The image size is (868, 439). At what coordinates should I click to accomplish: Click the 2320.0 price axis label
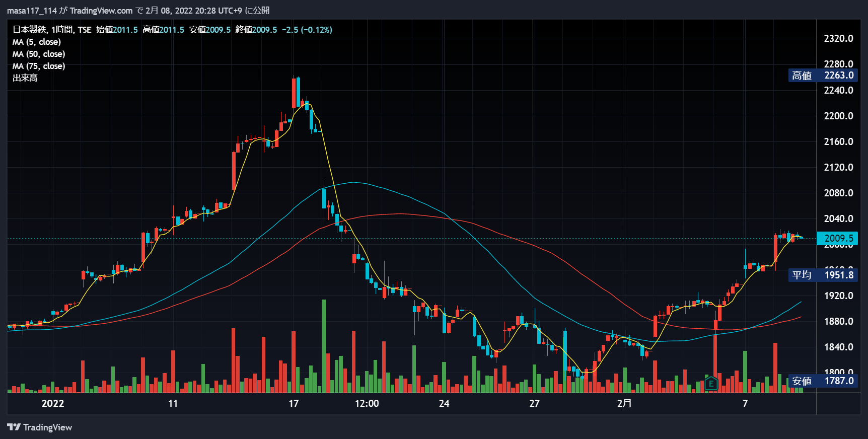tap(838, 39)
